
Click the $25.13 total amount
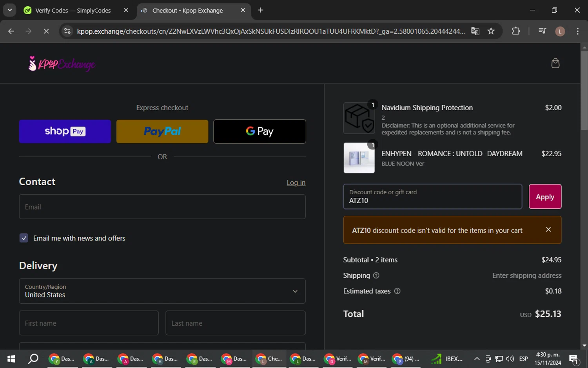click(548, 314)
